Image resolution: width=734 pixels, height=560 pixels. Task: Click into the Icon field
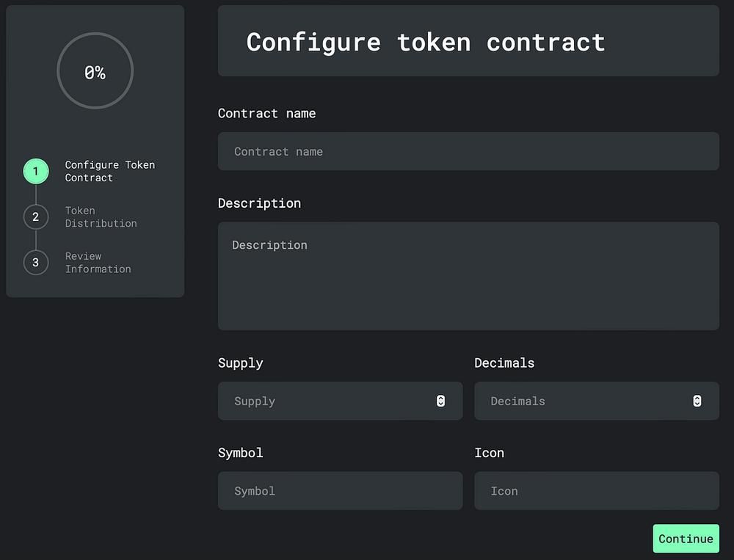596,490
